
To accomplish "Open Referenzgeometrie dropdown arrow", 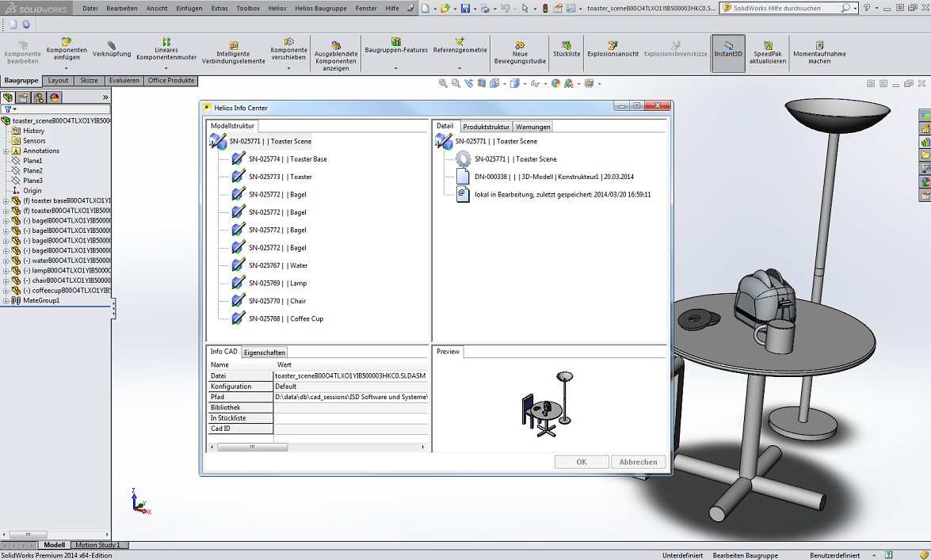I will (x=460, y=68).
